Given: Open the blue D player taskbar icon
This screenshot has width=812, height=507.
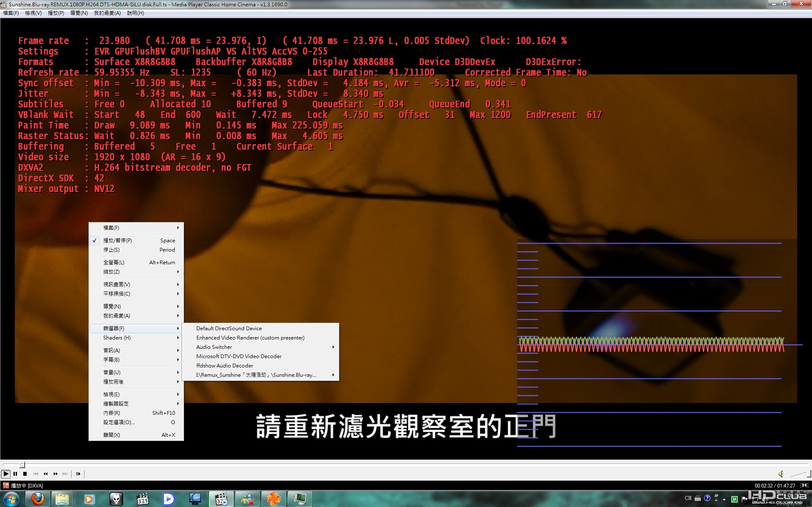Looking at the screenshot, I should click(x=168, y=499).
